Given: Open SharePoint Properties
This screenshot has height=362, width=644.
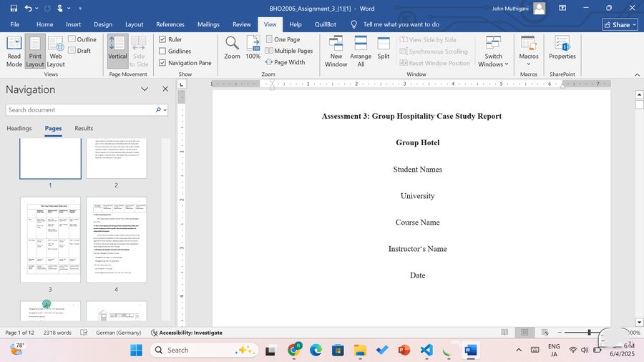Looking at the screenshot, I should pos(562,48).
